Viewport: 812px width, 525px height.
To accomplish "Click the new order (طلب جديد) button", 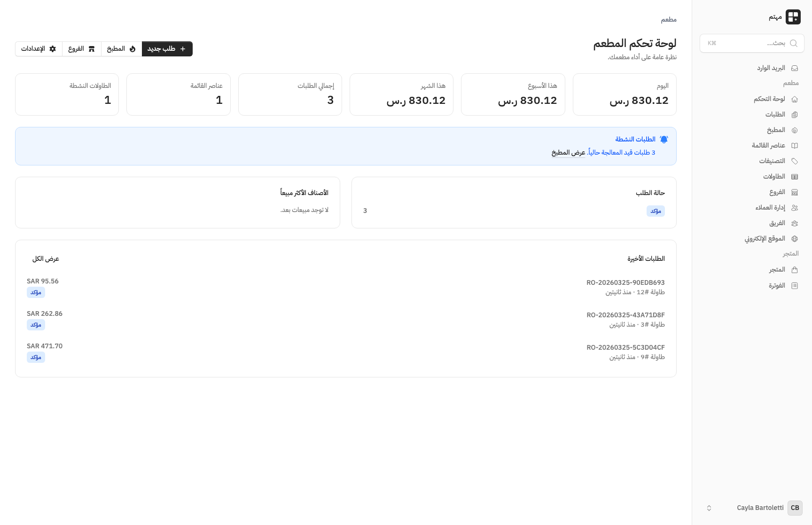I will [167, 48].
